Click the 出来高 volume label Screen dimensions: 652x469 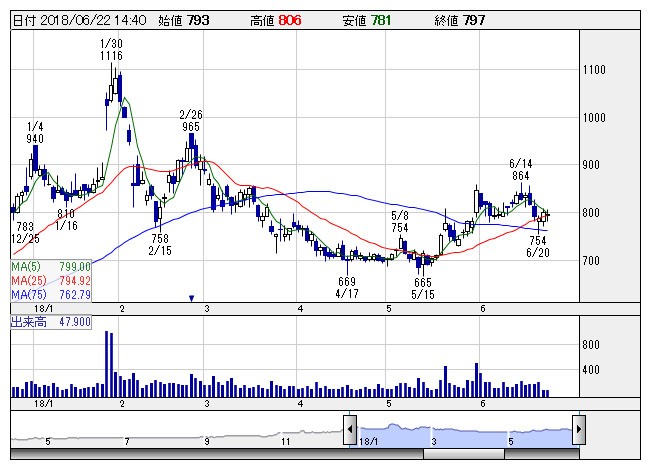[27, 323]
